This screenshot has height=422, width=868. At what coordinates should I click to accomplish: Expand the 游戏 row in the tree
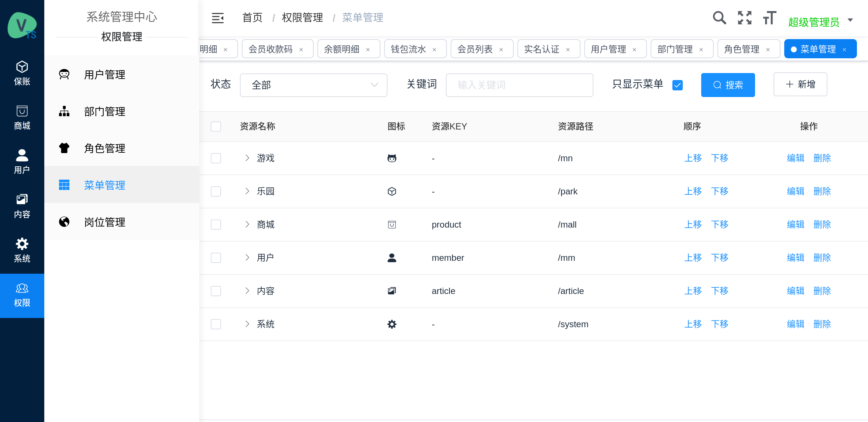point(247,158)
